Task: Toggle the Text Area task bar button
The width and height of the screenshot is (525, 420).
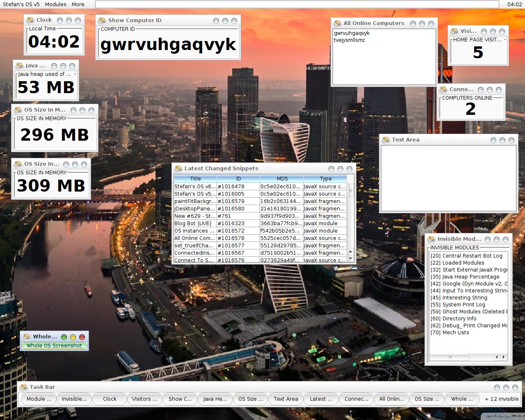Action: tap(285, 399)
